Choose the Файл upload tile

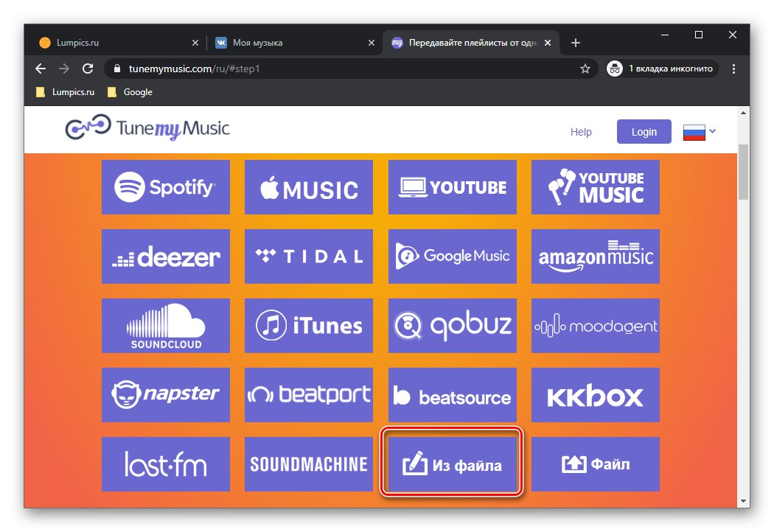(595, 464)
